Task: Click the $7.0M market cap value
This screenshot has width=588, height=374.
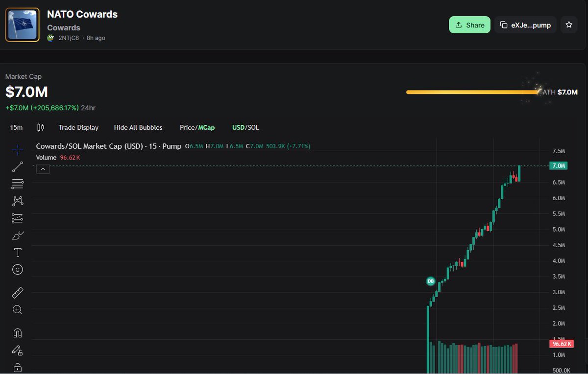Action: (x=26, y=92)
